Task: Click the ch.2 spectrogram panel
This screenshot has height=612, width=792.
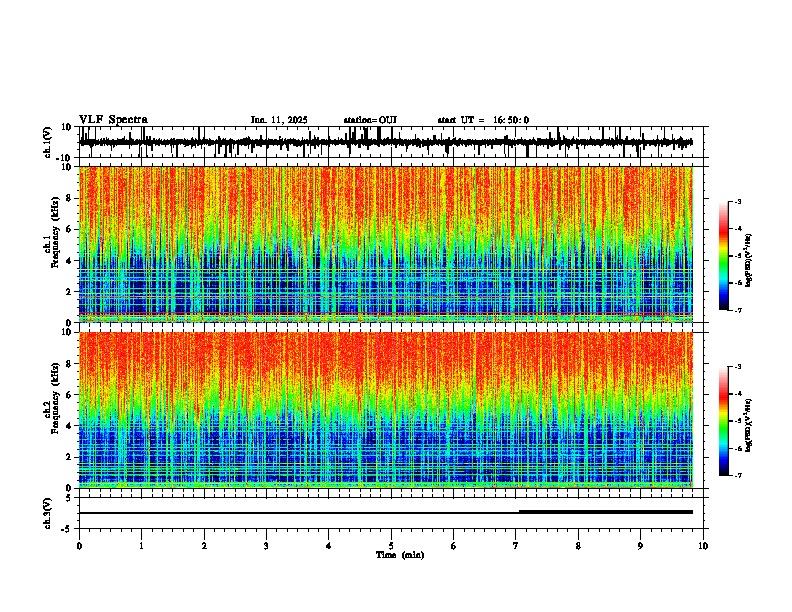Action: pos(386,410)
